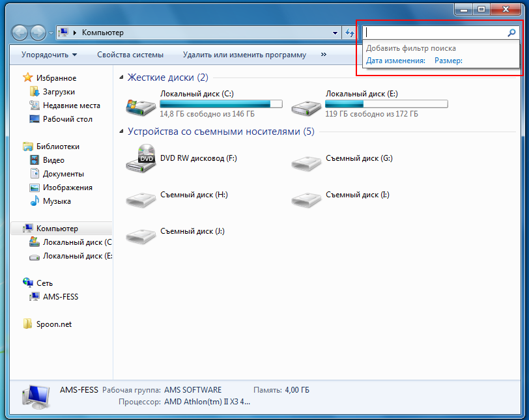Maximize the Explorer window
Viewport: 529px width, 420px height.
click(x=482, y=9)
